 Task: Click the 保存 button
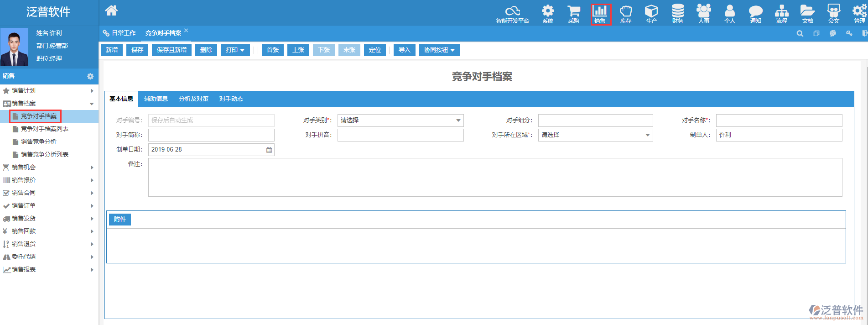[137, 50]
